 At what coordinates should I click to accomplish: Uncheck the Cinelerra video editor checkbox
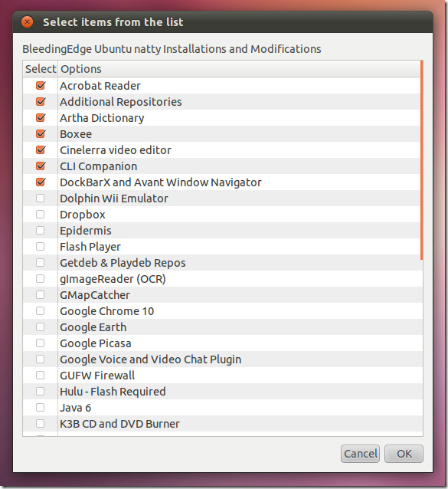(41, 150)
